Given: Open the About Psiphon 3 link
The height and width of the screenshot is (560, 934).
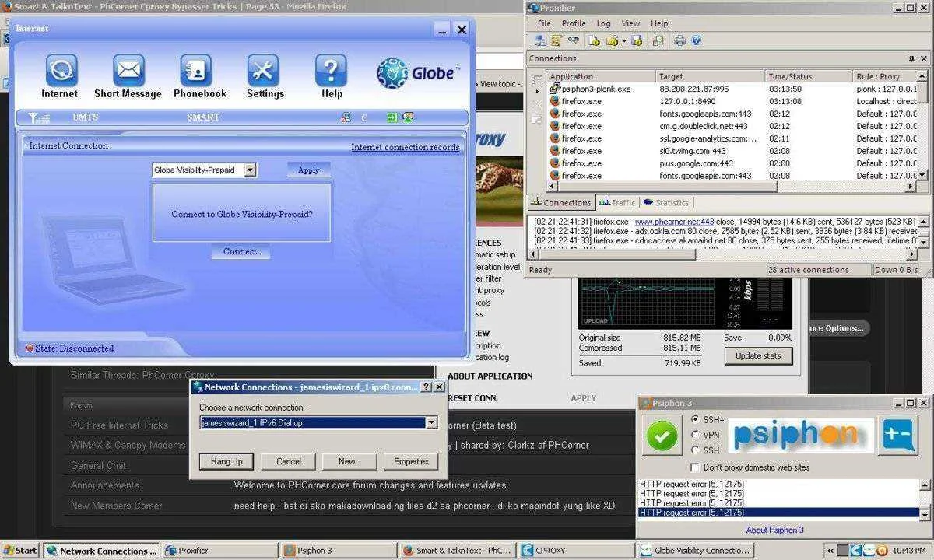Looking at the screenshot, I should click(774, 530).
